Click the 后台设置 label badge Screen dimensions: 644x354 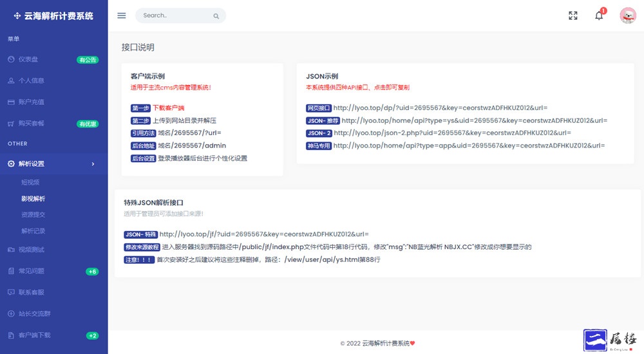144,158
